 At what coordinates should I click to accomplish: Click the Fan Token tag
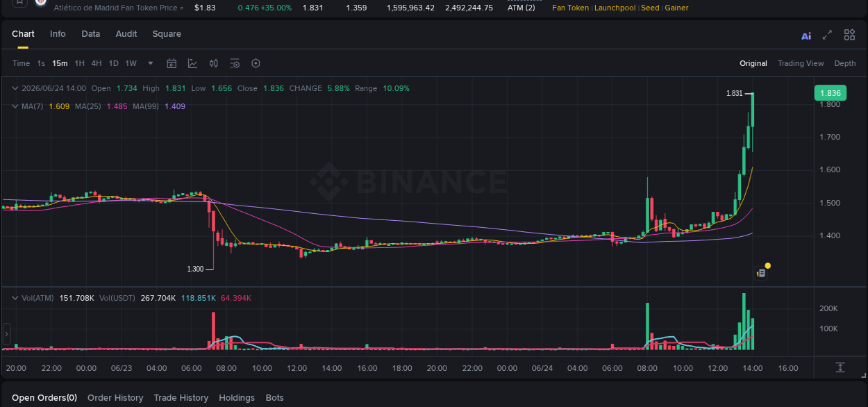click(570, 8)
